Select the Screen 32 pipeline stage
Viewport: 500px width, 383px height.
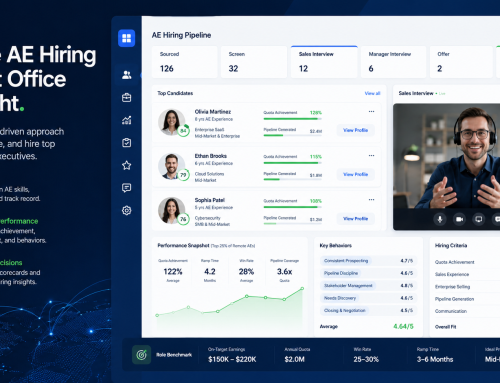[x=254, y=62]
